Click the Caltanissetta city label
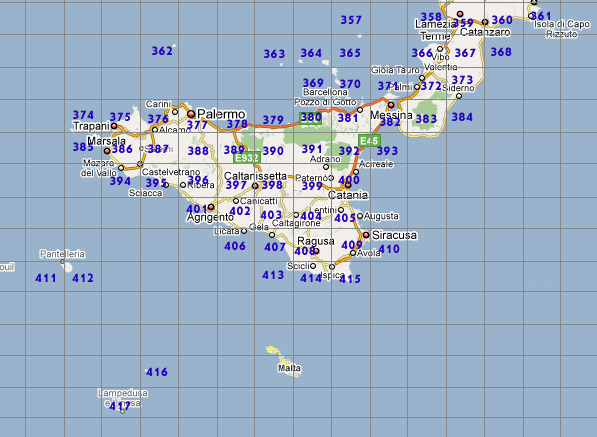This screenshot has height=437, width=597. pos(255,176)
